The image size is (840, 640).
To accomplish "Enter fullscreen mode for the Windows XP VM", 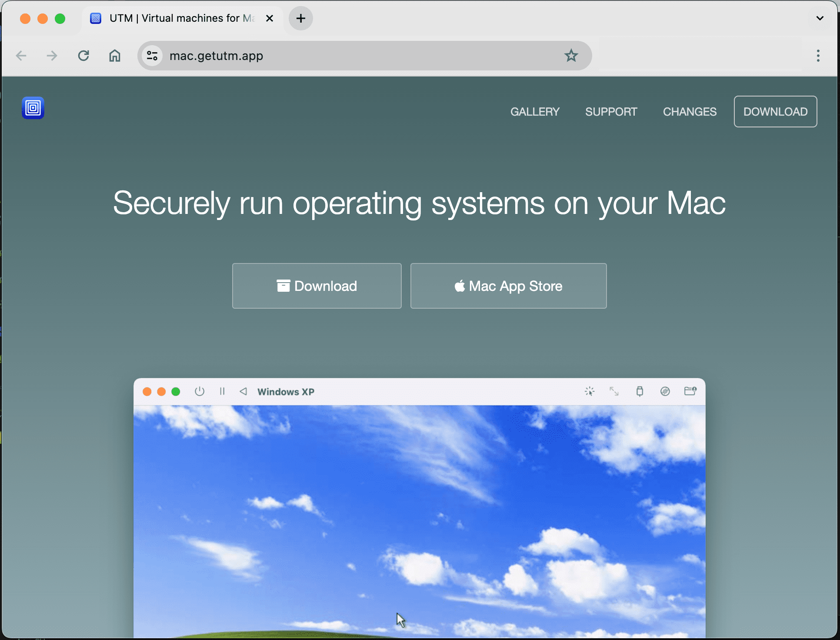I will [x=614, y=391].
